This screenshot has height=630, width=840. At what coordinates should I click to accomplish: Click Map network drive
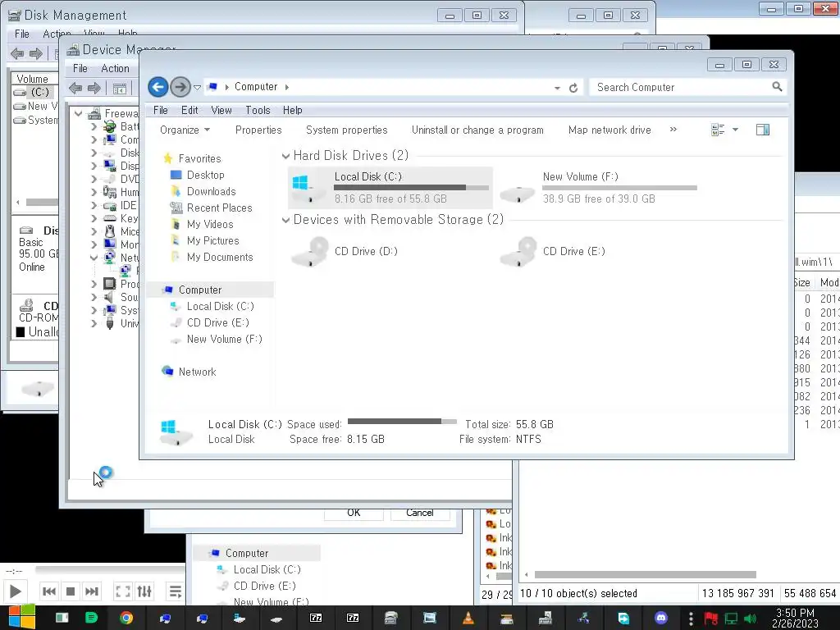(x=609, y=130)
